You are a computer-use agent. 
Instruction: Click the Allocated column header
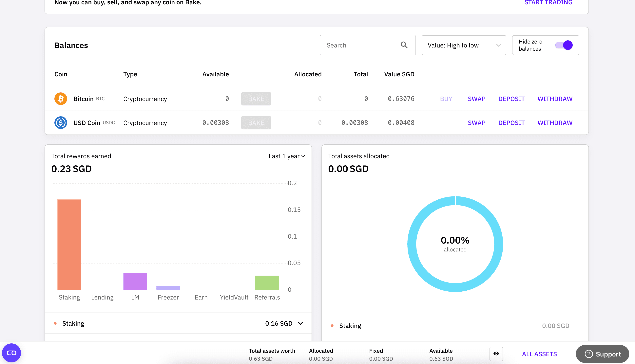[x=308, y=74]
